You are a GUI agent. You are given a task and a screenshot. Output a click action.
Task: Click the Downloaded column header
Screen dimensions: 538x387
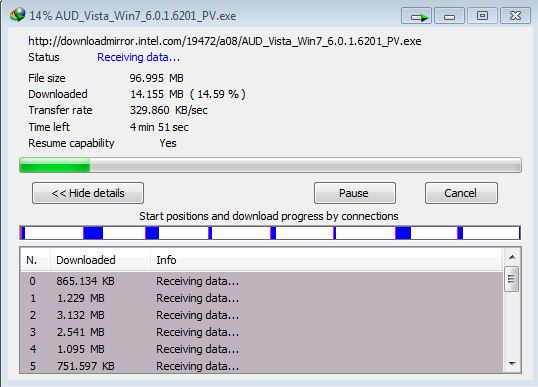coord(100,260)
